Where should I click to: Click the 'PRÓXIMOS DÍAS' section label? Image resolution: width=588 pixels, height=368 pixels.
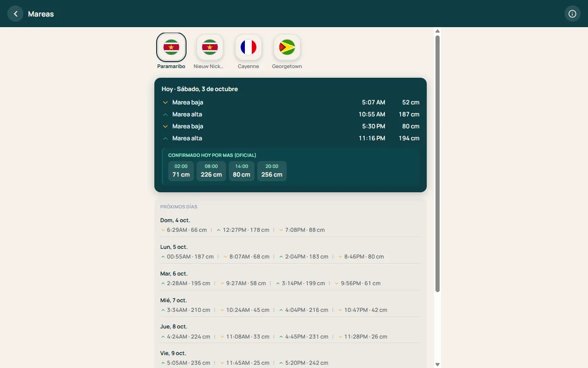click(179, 207)
